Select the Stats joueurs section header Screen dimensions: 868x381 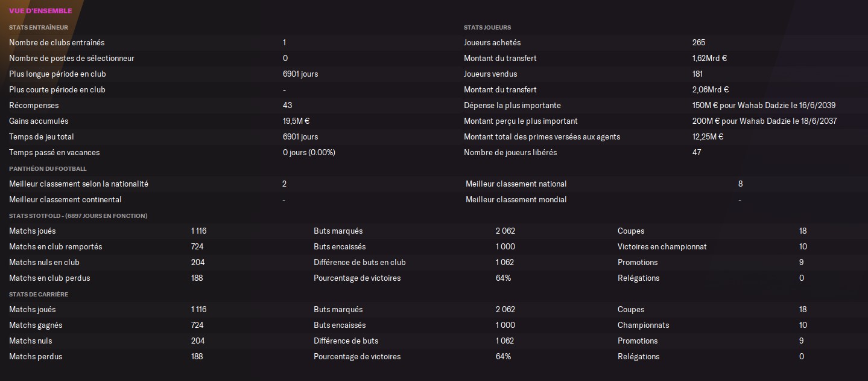click(487, 27)
